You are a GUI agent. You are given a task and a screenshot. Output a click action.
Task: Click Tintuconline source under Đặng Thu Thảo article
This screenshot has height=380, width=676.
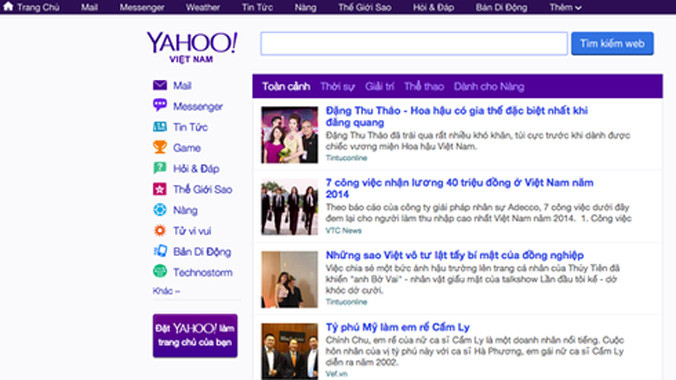click(x=346, y=158)
